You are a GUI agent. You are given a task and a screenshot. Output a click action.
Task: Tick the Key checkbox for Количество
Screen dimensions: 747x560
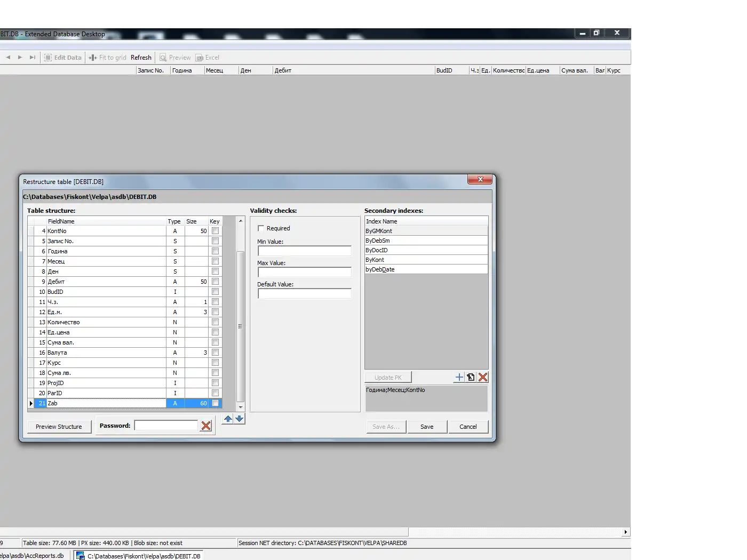coord(215,322)
